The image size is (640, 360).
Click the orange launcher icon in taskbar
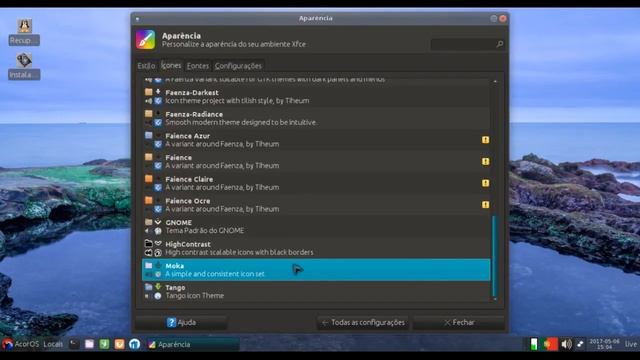pos(119,344)
